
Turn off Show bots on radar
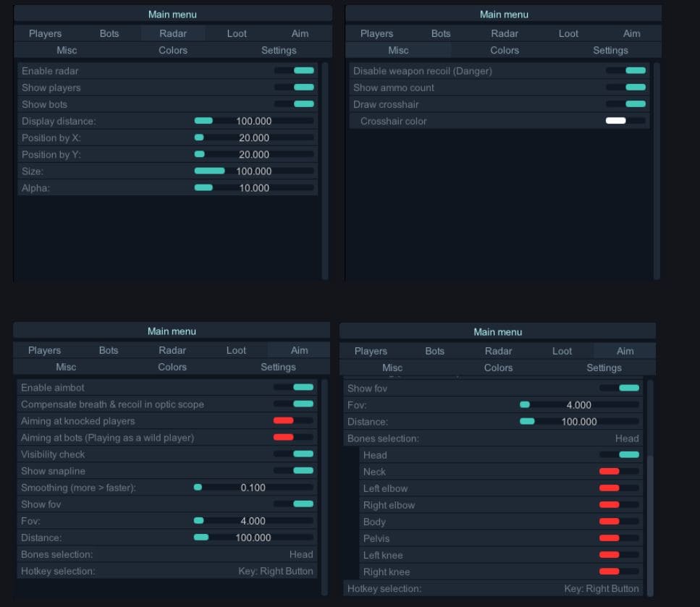pyautogui.click(x=294, y=104)
